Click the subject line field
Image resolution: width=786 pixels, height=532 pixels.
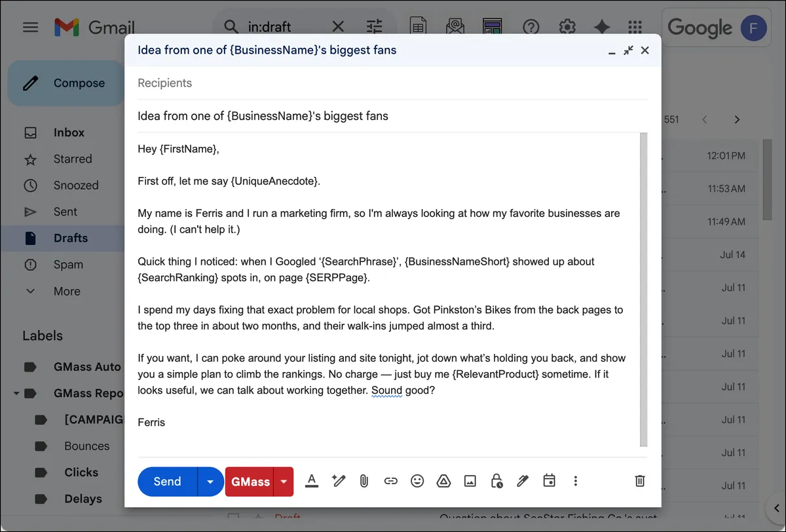392,116
